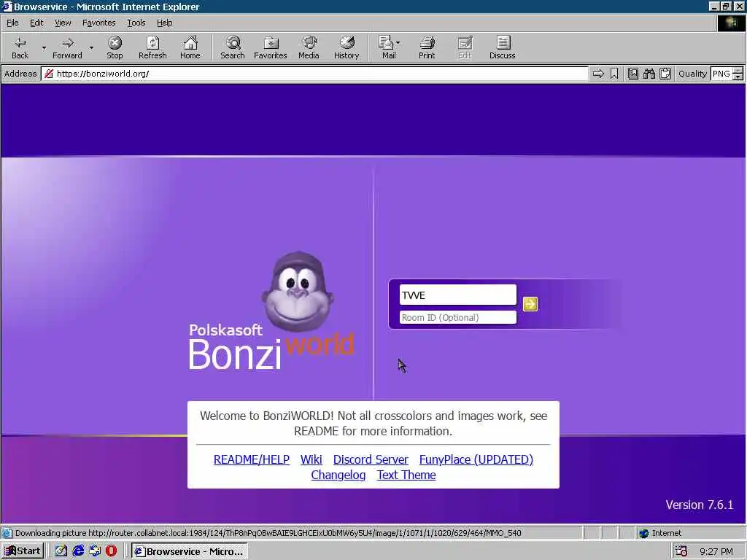747x560 pixels.
Task: Launch Internet Explorer from quick launch
Action: coord(78,551)
